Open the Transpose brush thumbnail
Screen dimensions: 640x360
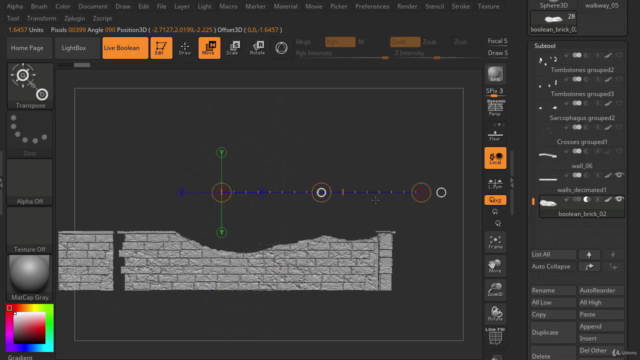30,86
